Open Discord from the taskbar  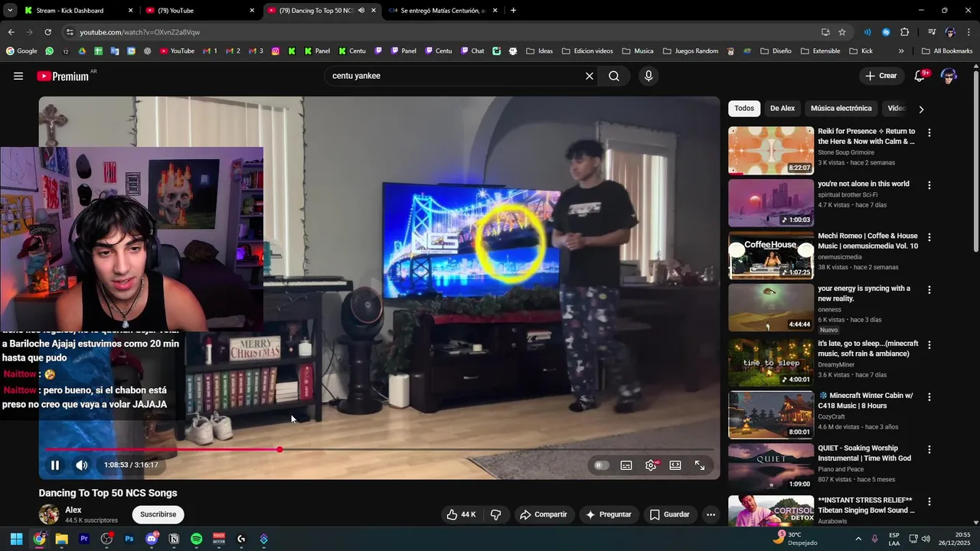coord(152,539)
